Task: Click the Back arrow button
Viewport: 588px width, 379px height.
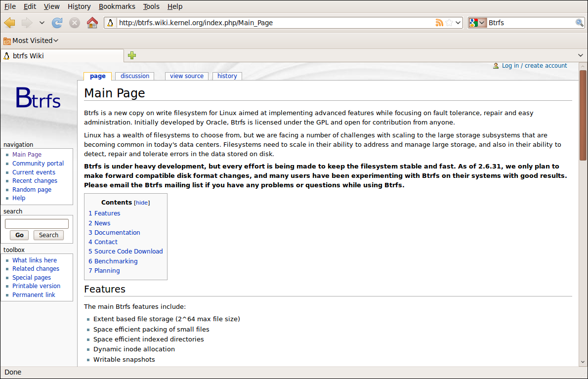Action: (9, 23)
